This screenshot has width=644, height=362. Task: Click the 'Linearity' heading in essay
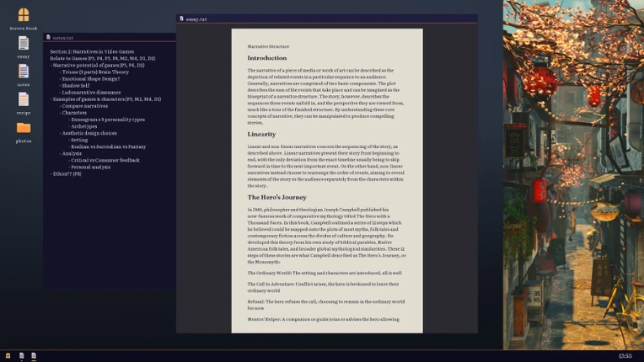pos(261,135)
